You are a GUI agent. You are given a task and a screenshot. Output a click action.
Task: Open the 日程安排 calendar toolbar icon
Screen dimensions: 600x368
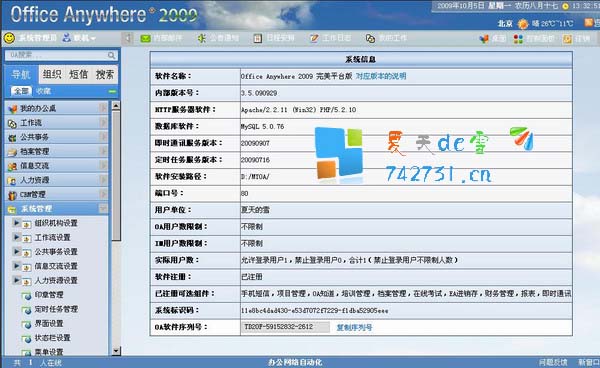coord(258,38)
